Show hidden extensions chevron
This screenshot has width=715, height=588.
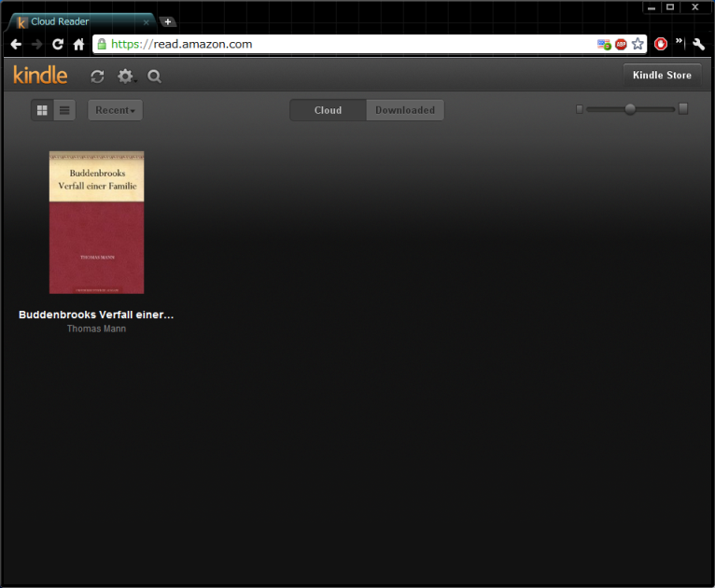(679, 41)
